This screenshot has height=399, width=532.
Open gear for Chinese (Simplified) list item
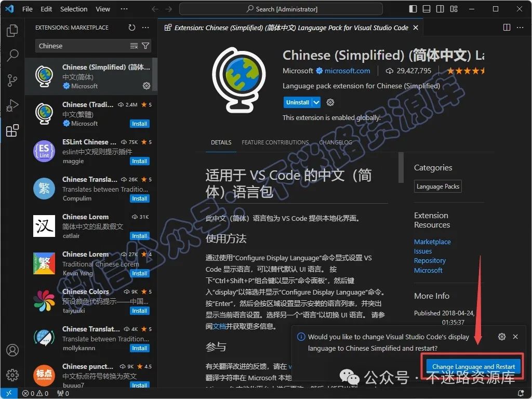click(x=147, y=86)
